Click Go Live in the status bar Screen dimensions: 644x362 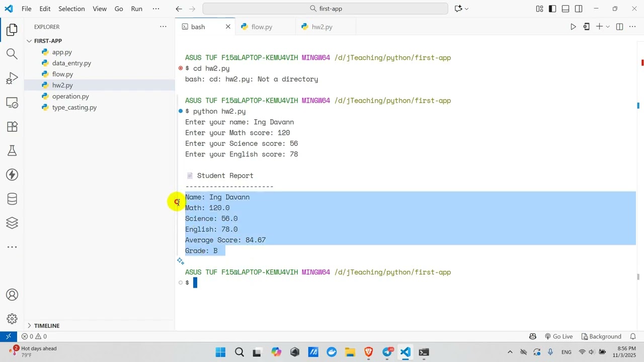pyautogui.click(x=558, y=336)
